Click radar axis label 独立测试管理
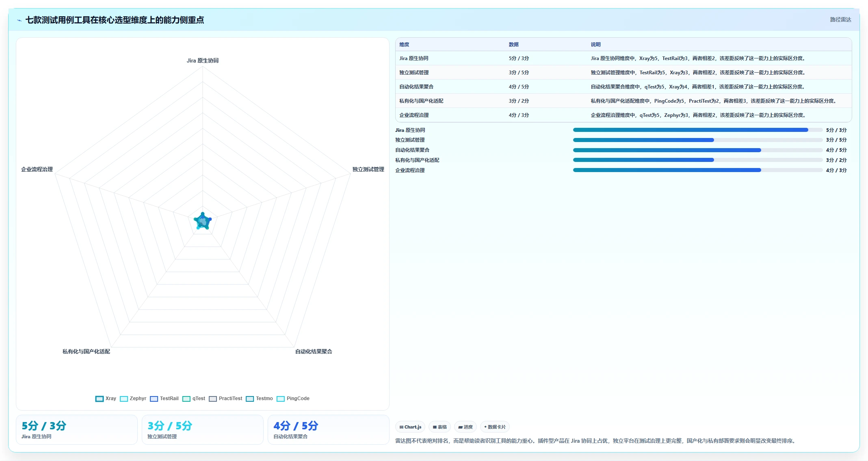 point(368,169)
